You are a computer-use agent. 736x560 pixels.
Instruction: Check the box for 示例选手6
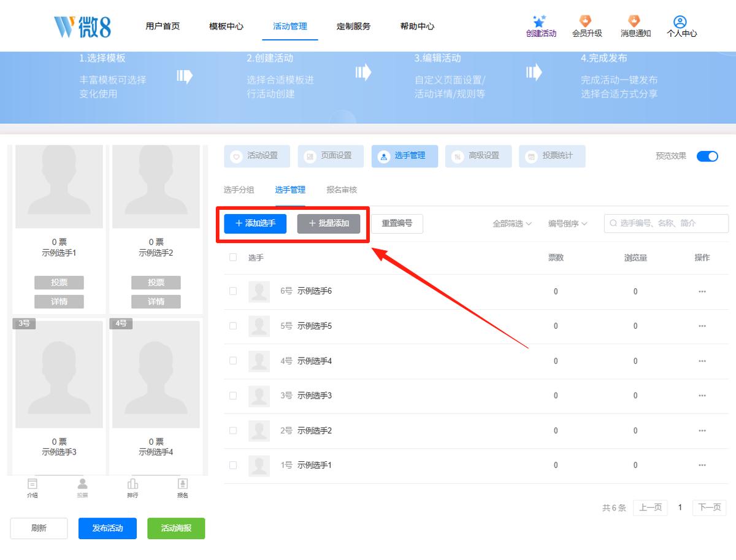pyautogui.click(x=233, y=291)
